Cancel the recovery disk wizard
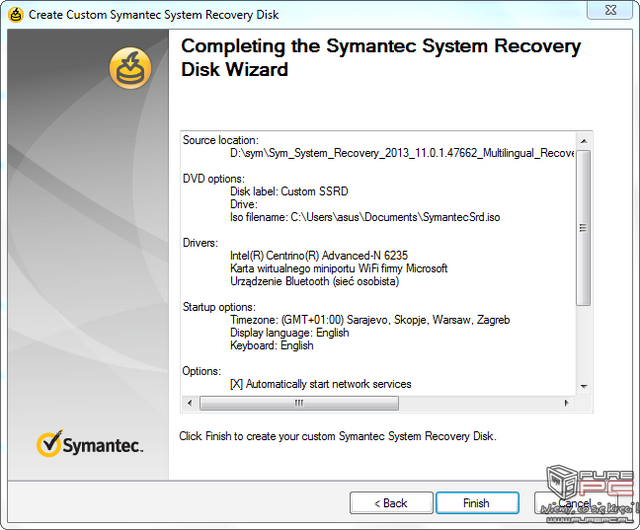Viewport: 640px width, 530px height. point(575,503)
